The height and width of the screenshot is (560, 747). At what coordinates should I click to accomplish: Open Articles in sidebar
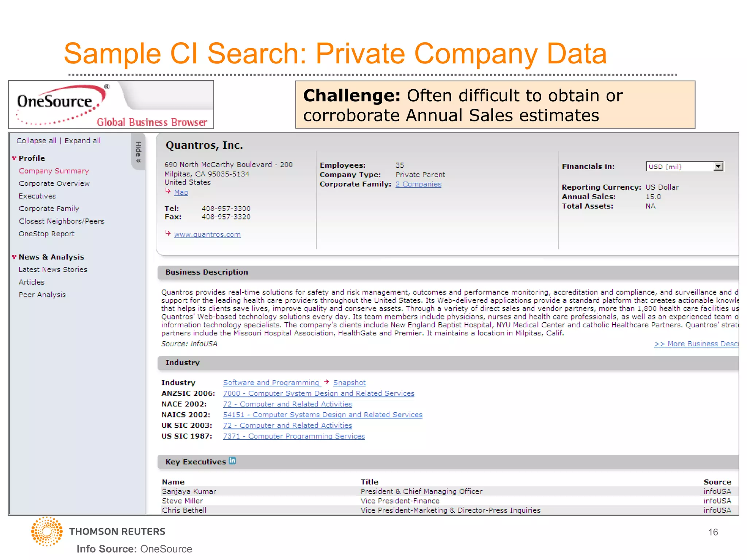click(x=32, y=282)
